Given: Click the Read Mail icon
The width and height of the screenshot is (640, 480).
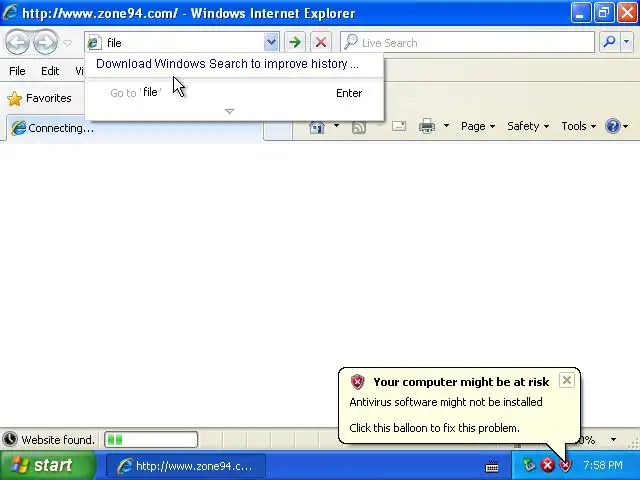Looking at the screenshot, I should 399,126.
